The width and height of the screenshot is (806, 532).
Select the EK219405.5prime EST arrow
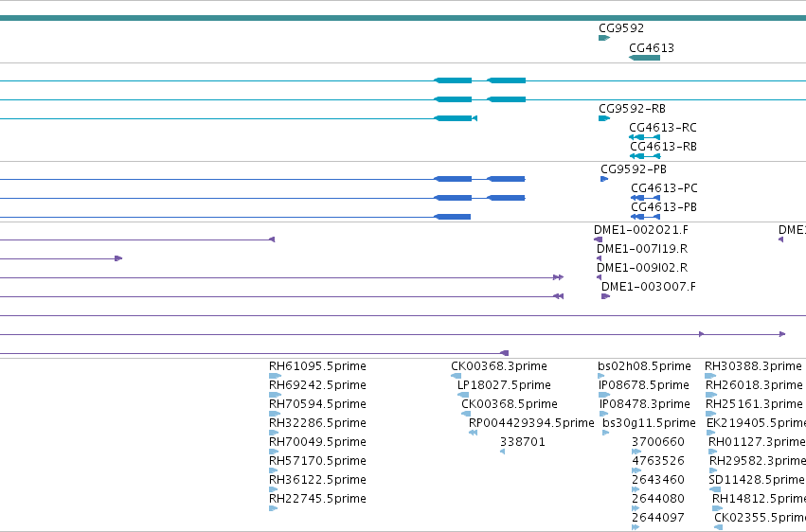point(711,433)
